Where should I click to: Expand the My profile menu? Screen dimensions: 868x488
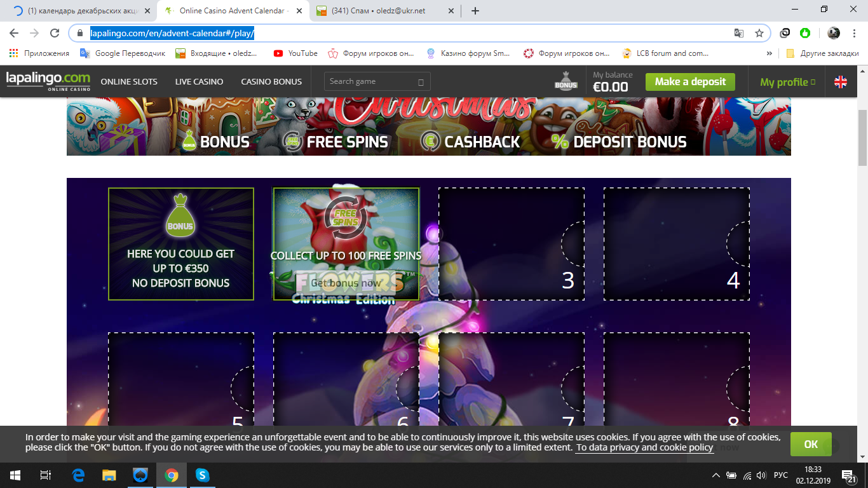click(x=788, y=82)
